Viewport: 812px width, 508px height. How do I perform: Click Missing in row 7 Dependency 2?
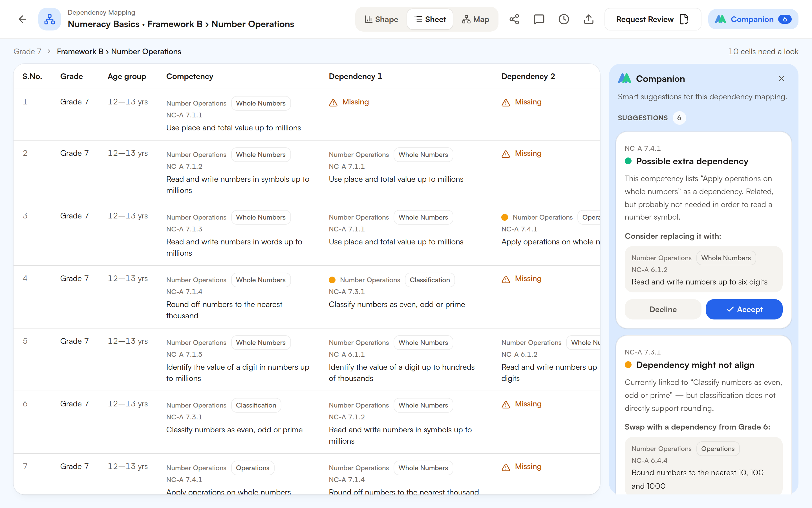(x=522, y=467)
